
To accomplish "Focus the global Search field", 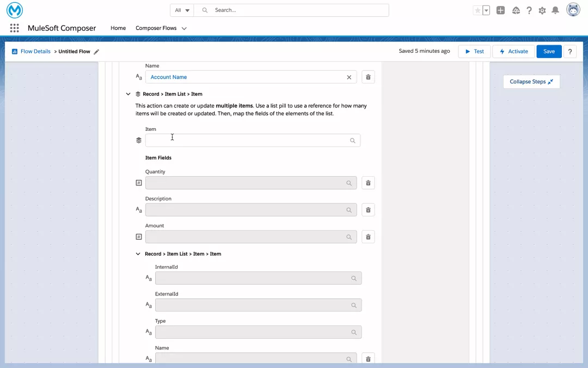I will click(x=291, y=10).
